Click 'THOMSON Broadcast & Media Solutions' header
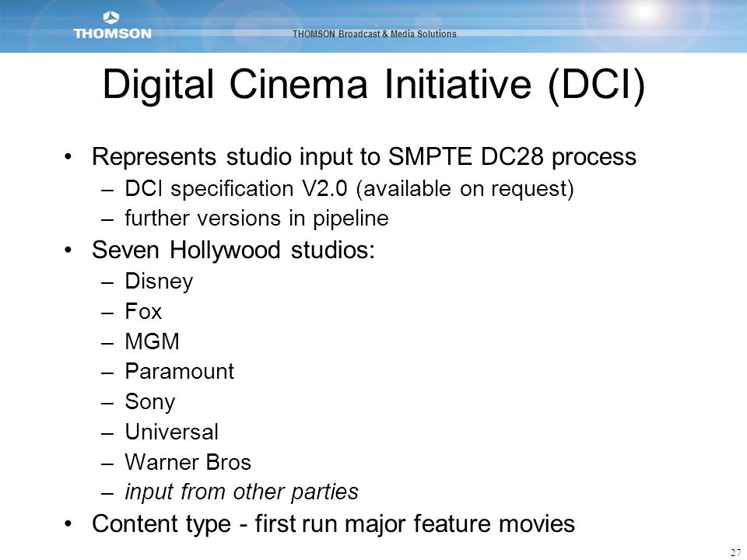Image resolution: width=747 pixels, height=560 pixels. coord(374,34)
